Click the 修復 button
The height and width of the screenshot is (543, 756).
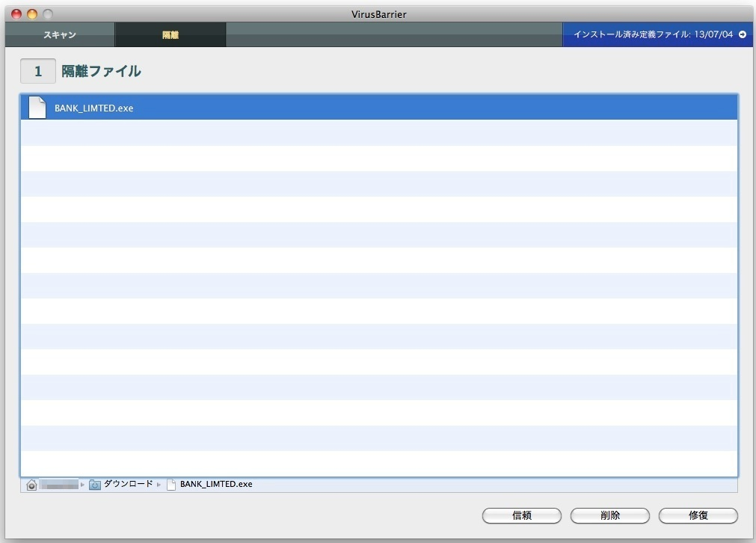(x=698, y=515)
